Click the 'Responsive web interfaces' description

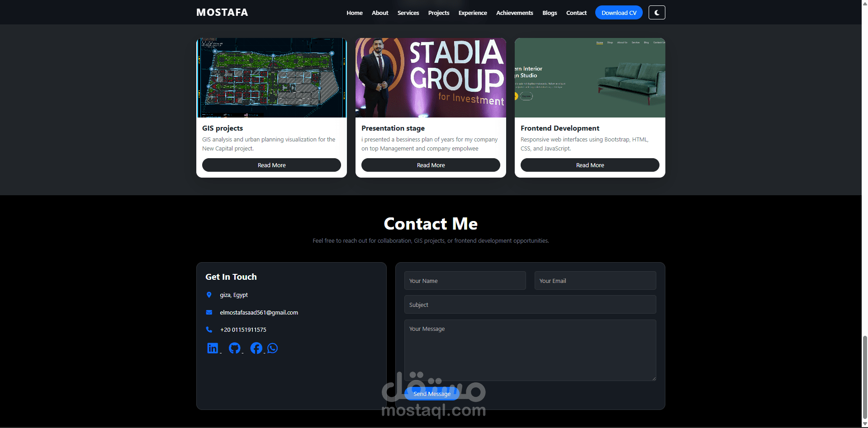(x=584, y=144)
